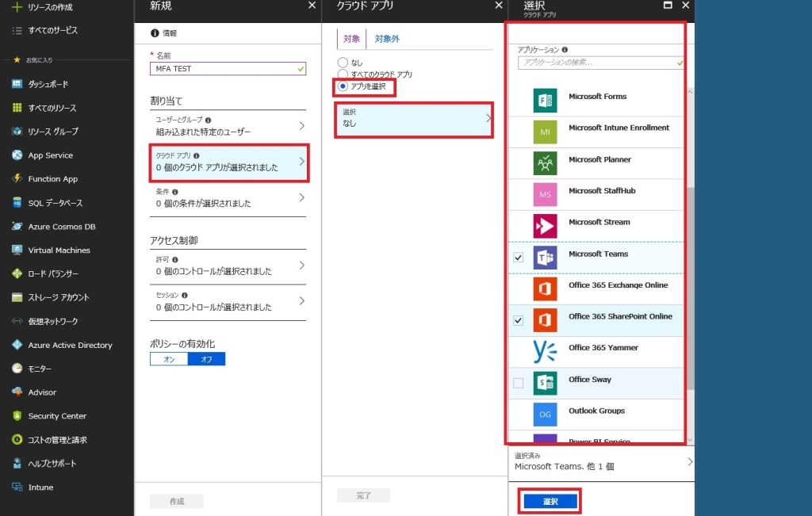Switch policy enablement to オン
The image size is (812, 516).
[x=169, y=359]
